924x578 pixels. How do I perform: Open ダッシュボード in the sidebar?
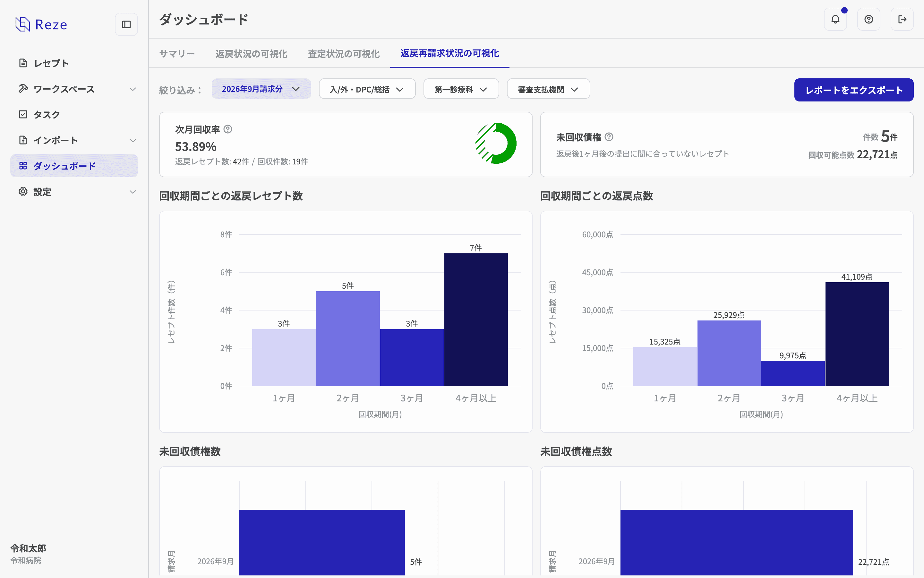tap(74, 165)
